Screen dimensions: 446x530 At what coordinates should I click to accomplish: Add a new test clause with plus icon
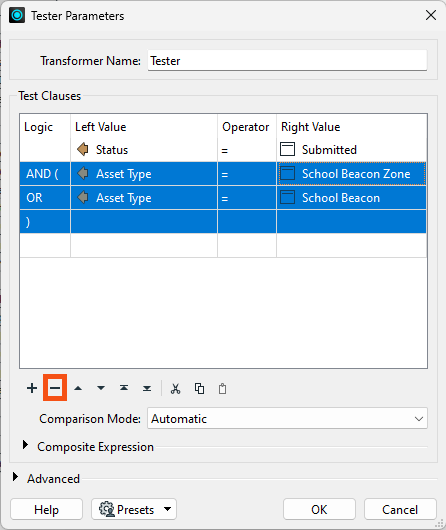pyautogui.click(x=32, y=388)
